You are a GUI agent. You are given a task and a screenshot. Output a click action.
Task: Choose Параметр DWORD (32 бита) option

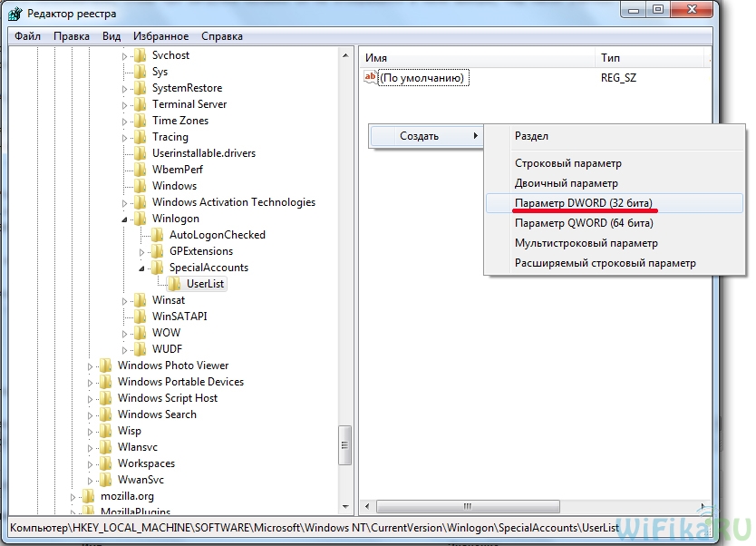[x=583, y=201]
